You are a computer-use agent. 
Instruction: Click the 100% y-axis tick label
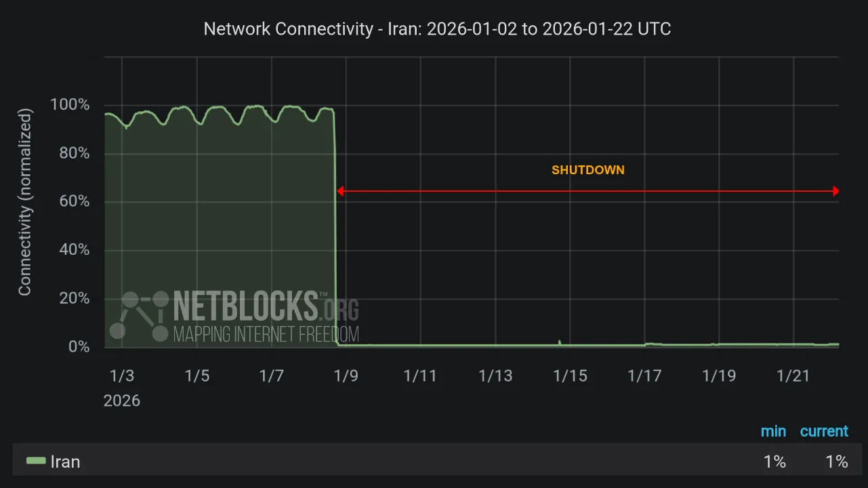[70, 105]
